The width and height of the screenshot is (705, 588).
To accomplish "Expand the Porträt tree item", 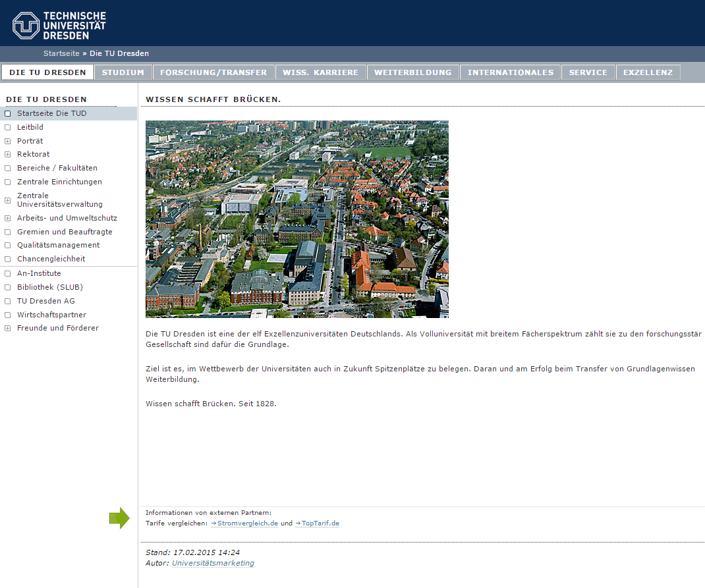I will [x=8, y=141].
